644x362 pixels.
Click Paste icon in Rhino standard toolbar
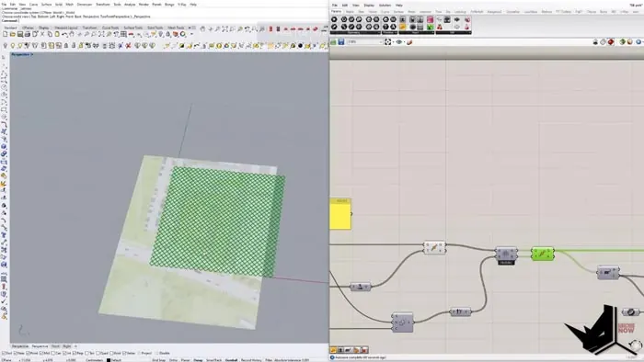[x=57, y=34]
